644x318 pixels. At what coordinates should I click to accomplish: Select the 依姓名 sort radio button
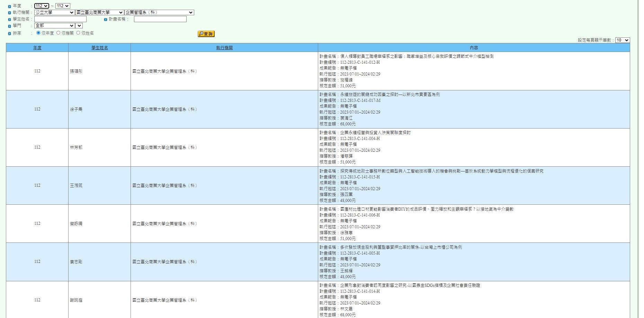point(78,33)
